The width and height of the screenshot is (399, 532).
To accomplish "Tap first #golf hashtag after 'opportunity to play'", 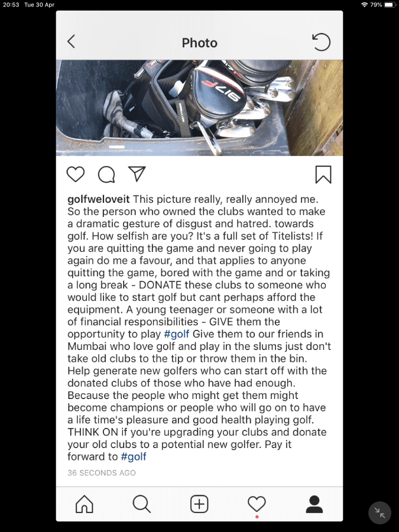I will coord(176,334).
